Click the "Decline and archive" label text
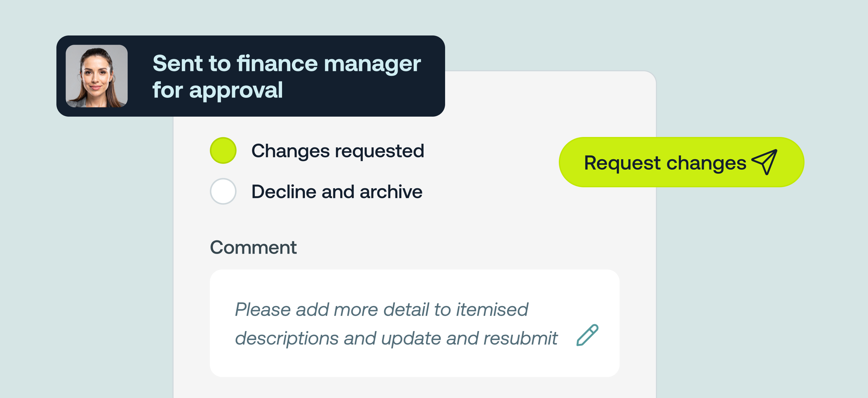 click(337, 192)
